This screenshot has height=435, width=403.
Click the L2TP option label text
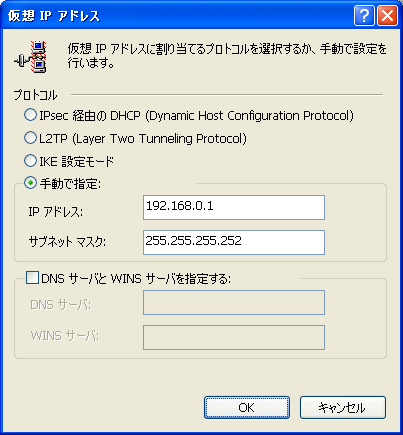click(x=143, y=138)
